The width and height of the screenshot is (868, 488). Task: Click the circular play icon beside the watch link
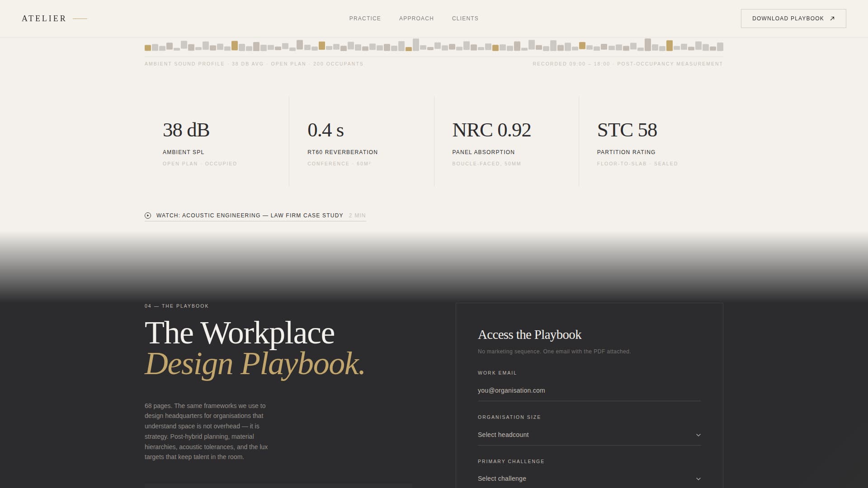click(148, 216)
